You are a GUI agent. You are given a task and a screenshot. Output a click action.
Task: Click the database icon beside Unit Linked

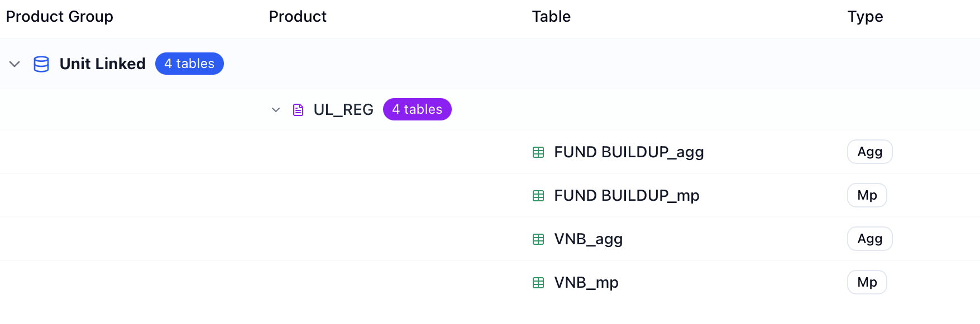41,64
